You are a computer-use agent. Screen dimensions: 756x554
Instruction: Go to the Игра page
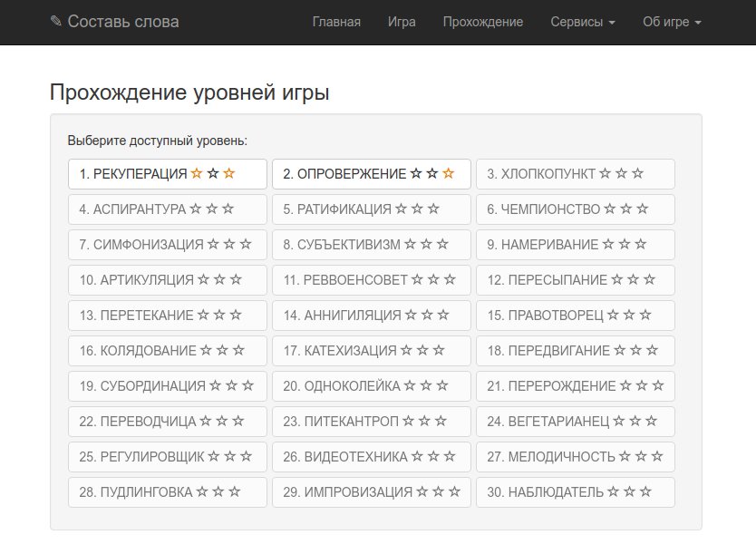tap(402, 22)
